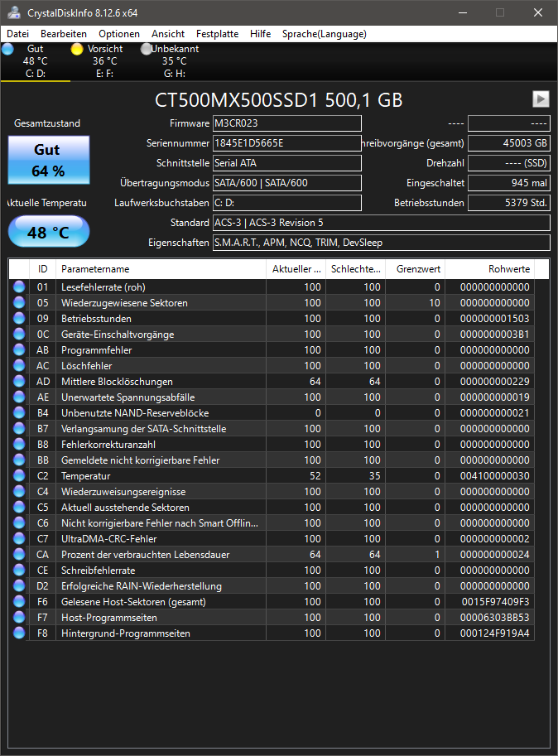Click raw value 004100000030 of Temperatur

(495, 476)
